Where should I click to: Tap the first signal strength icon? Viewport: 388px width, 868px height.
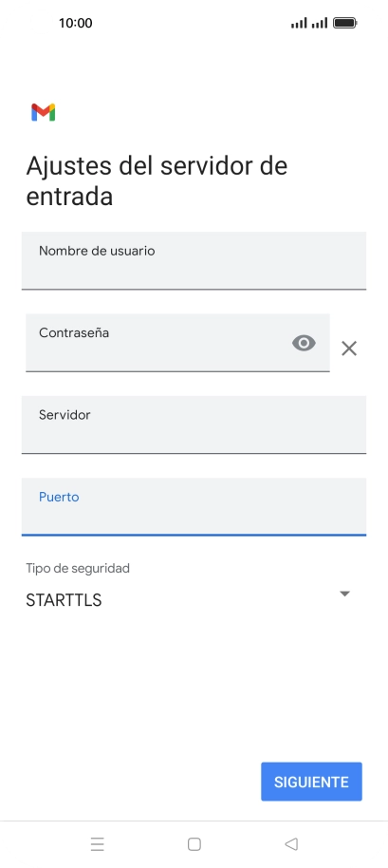[299, 23]
